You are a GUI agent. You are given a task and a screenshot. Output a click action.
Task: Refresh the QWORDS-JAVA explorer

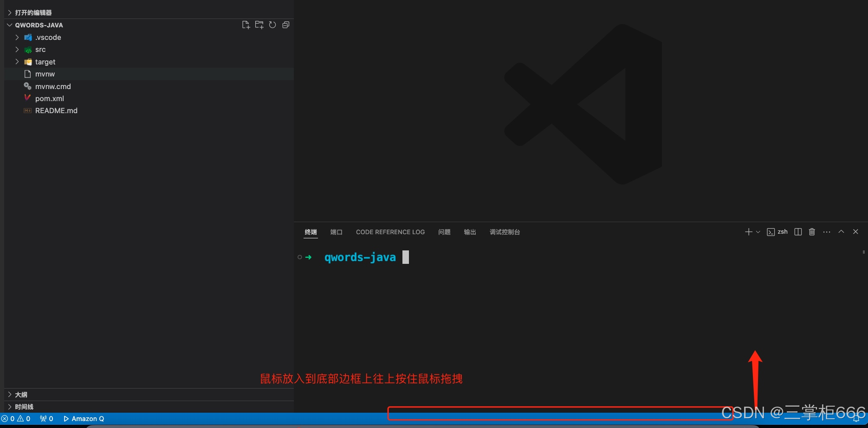(x=272, y=25)
